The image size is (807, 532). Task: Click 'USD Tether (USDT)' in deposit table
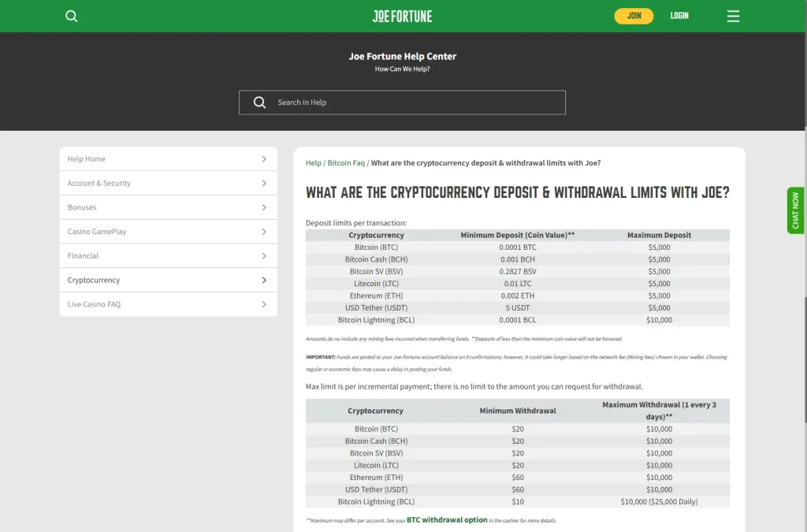point(376,307)
